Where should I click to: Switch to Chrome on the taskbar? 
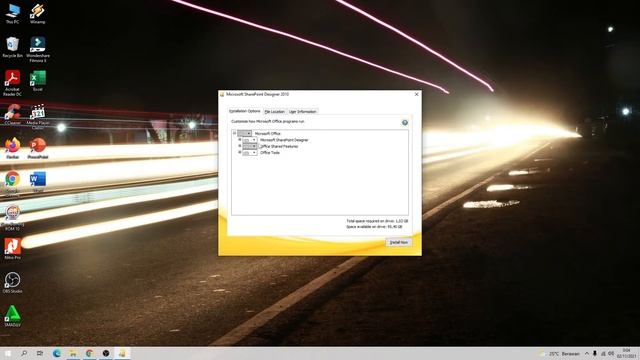pos(89,353)
